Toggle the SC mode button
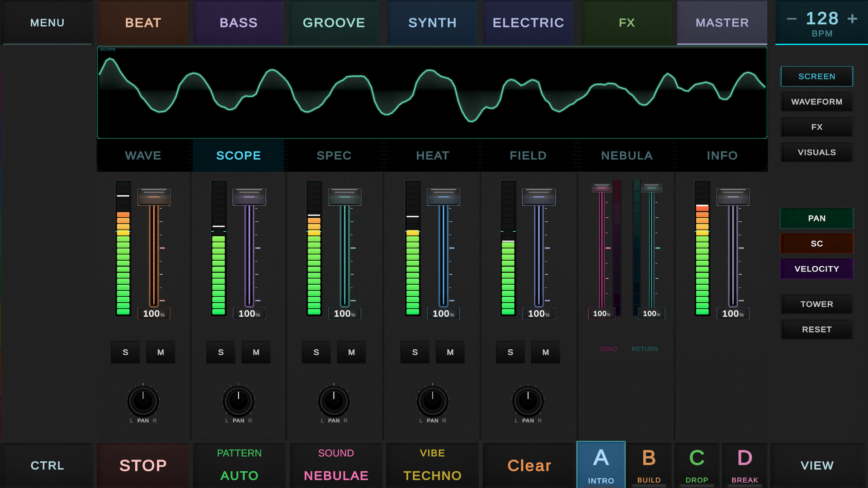The height and width of the screenshot is (488, 868). [816, 244]
